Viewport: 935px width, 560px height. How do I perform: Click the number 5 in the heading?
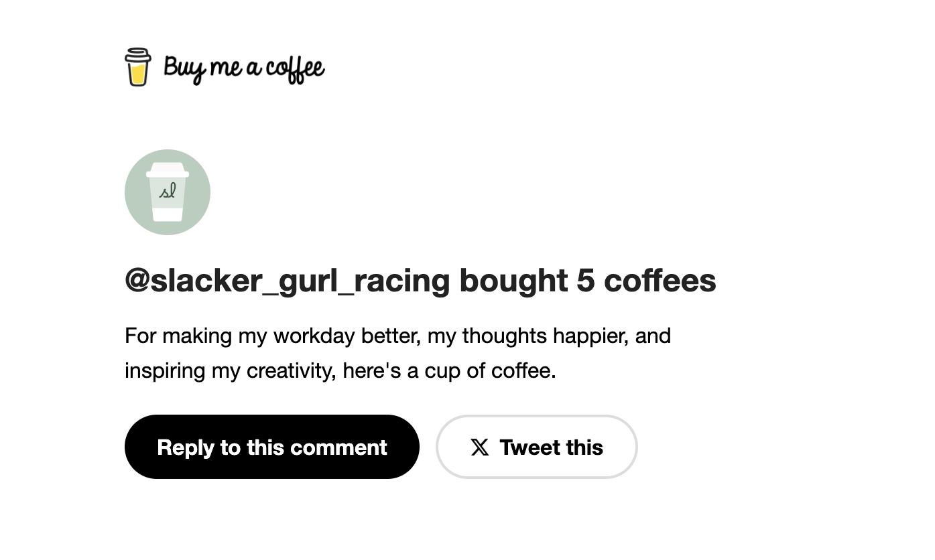[585, 280]
